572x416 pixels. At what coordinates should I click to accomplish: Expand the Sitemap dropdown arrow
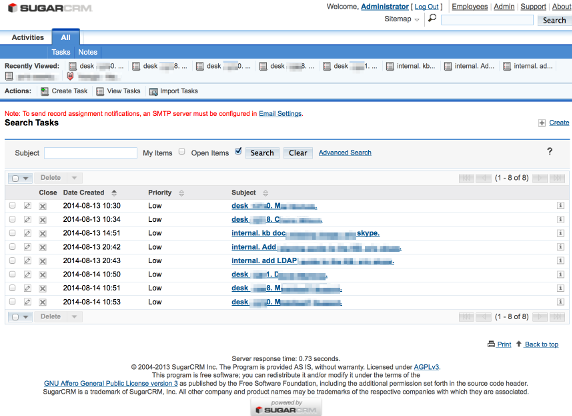417,20
